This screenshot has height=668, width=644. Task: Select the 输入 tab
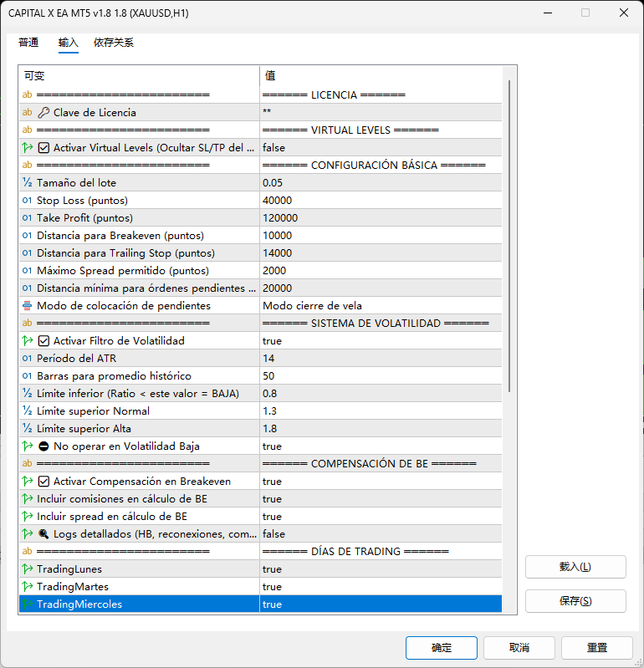[69, 43]
